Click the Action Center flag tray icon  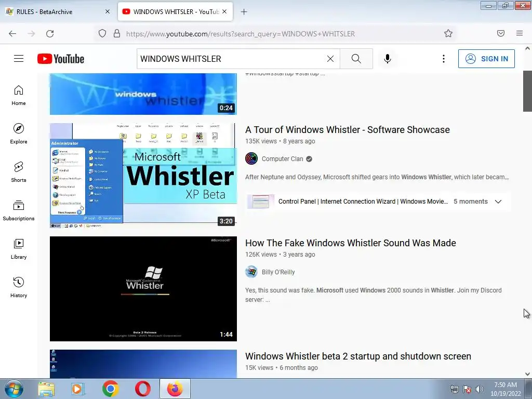coord(467,389)
